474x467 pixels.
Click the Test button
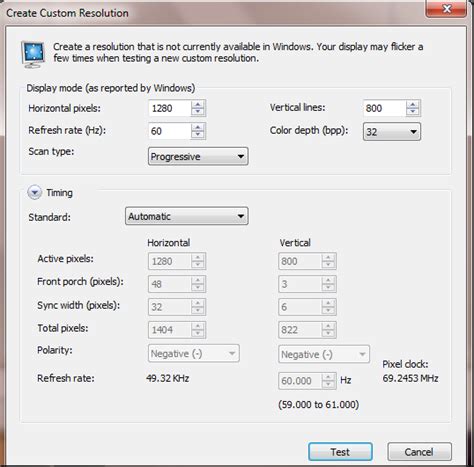pos(340,452)
